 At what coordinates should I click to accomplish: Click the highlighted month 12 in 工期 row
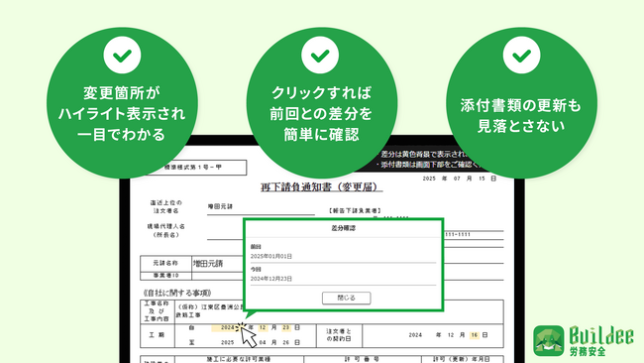click(263, 327)
